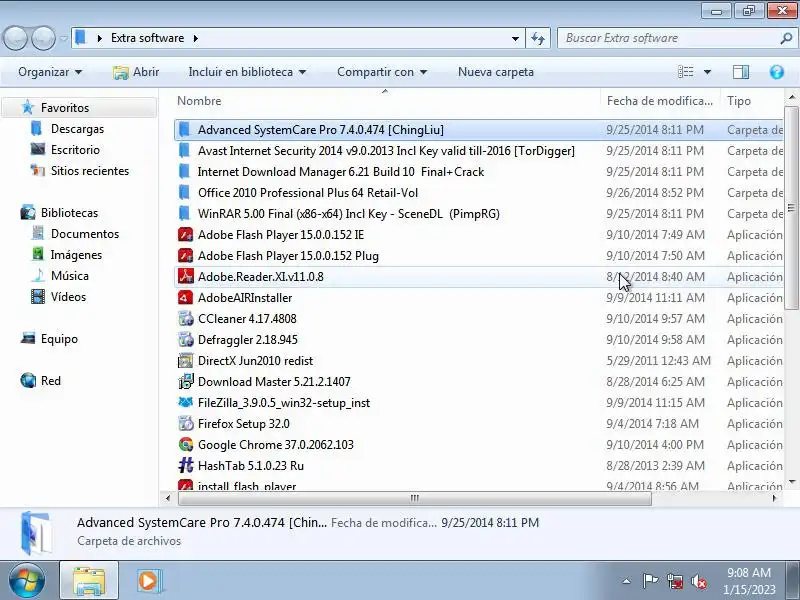Toggle the preview pane icon
Viewport: 800px width, 600px height.
click(x=740, y=72)
